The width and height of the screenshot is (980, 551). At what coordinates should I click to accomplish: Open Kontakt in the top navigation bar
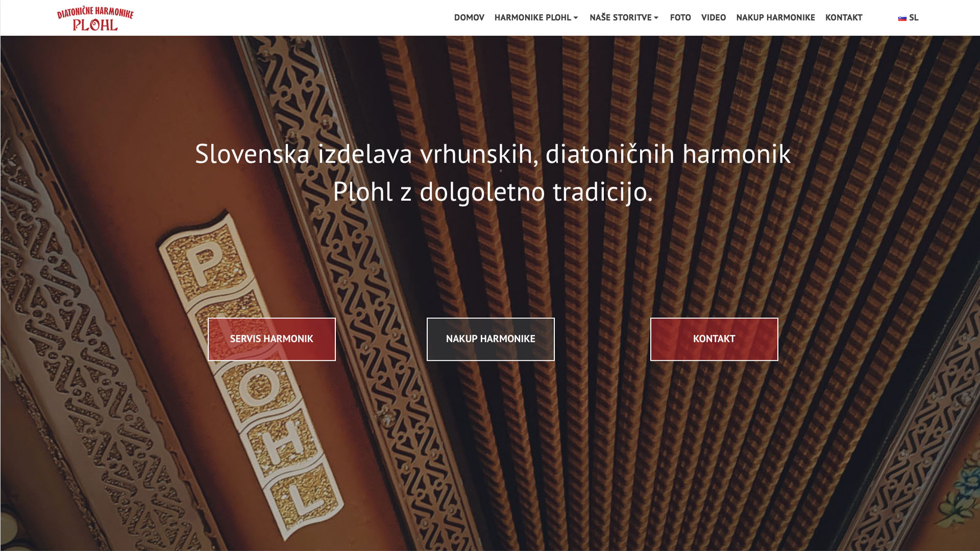tap(844, 17)
